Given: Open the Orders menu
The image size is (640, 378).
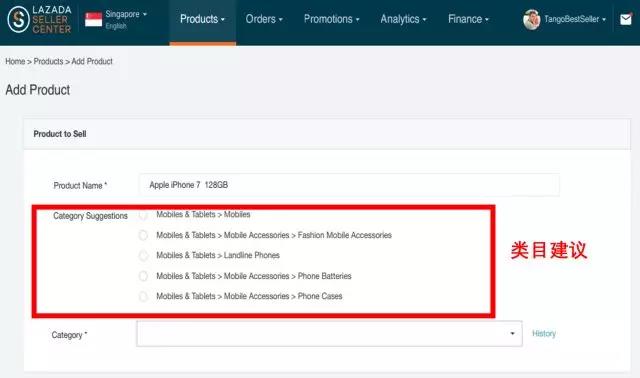Looking at the screenshot, I should pos(264,19).
